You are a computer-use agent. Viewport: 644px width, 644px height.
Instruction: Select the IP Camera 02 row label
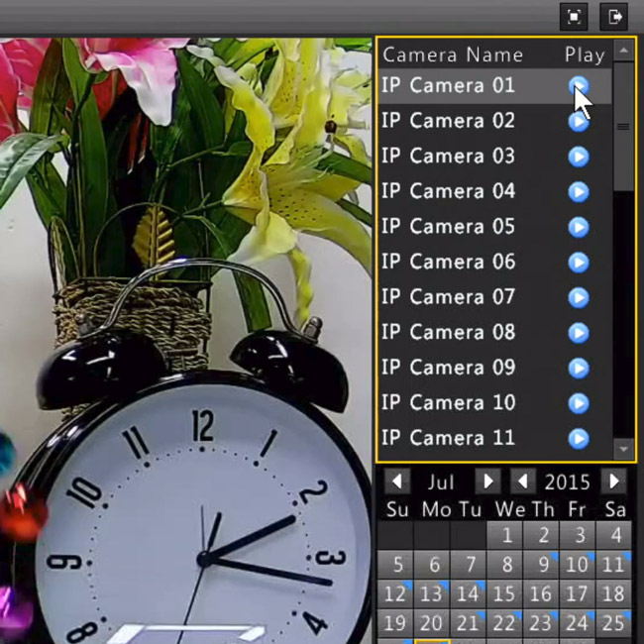pyautogui.click(x=448, y=121)
